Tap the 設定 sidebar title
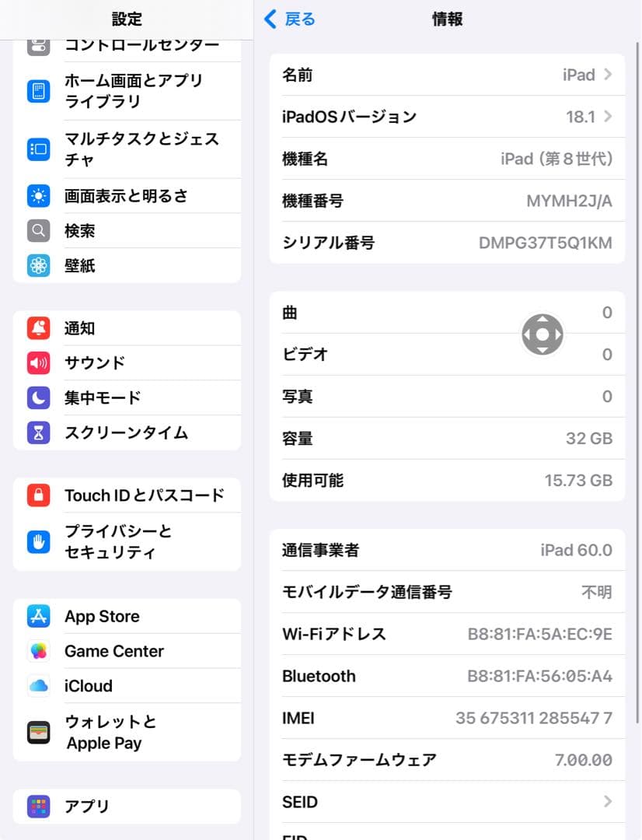The width and height of the screenshot is (642, 840). [x=127, y=19]
